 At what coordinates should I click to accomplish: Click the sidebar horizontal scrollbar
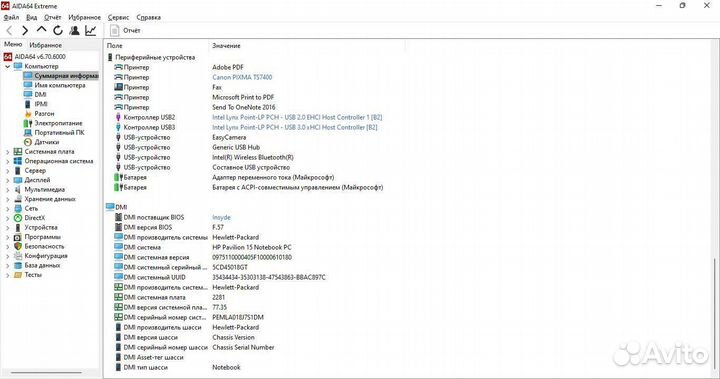pos(46,373)
